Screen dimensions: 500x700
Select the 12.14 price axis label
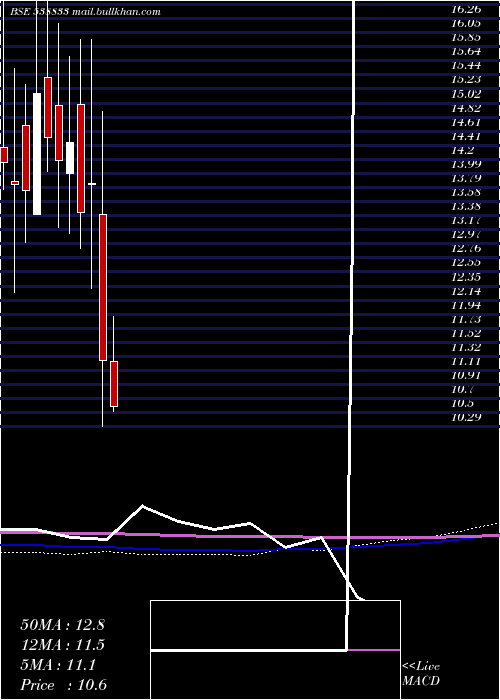(466, 292)
